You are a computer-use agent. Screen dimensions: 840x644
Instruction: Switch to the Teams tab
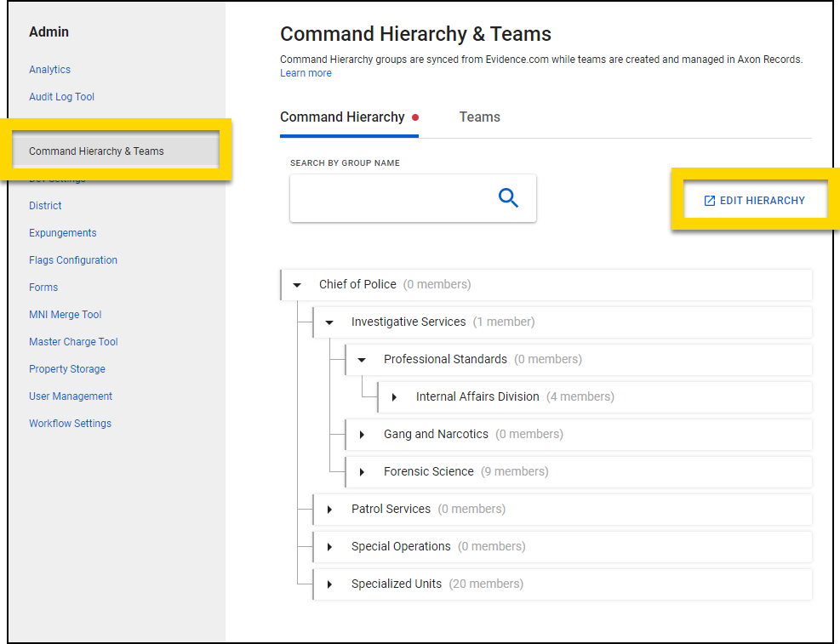pyautogui.click(x=479, y=117)
